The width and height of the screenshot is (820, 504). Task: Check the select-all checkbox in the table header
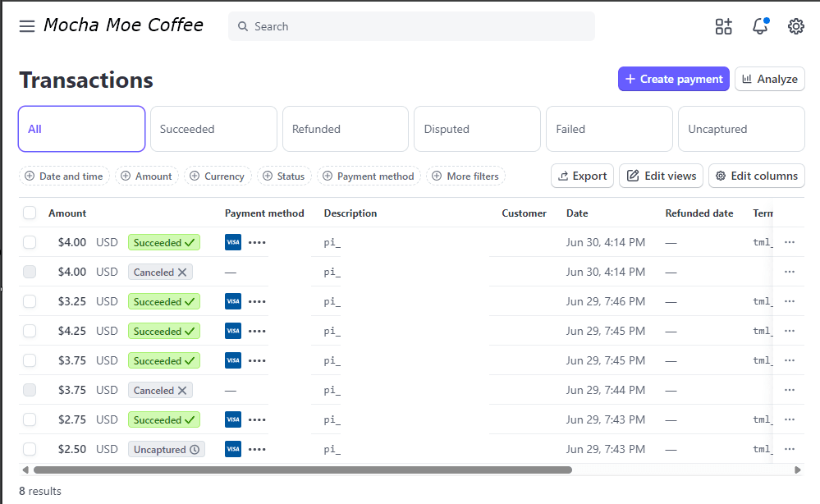[x=30, y=213]
